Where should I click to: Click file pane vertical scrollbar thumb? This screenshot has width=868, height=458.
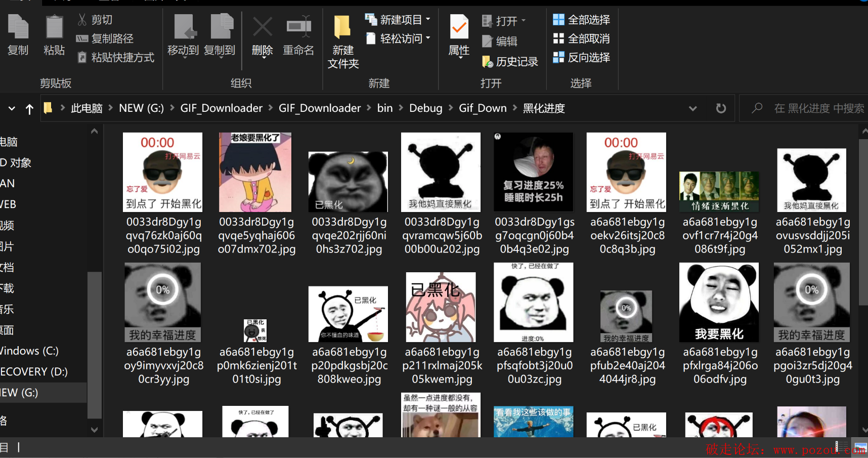863,223
